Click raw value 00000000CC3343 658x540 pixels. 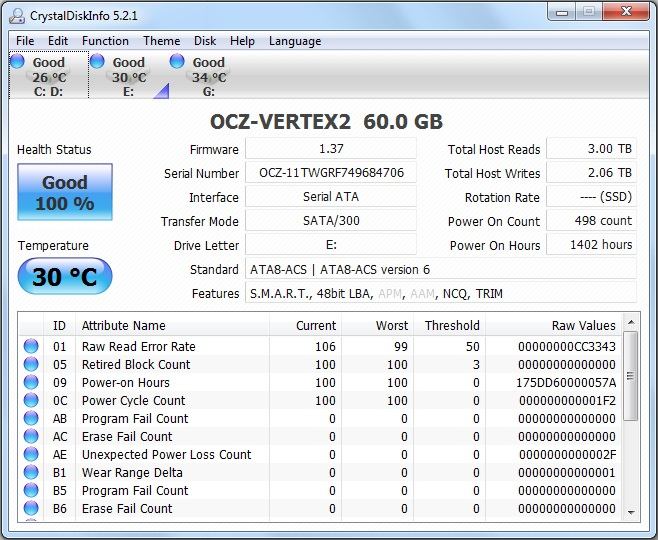567,347
